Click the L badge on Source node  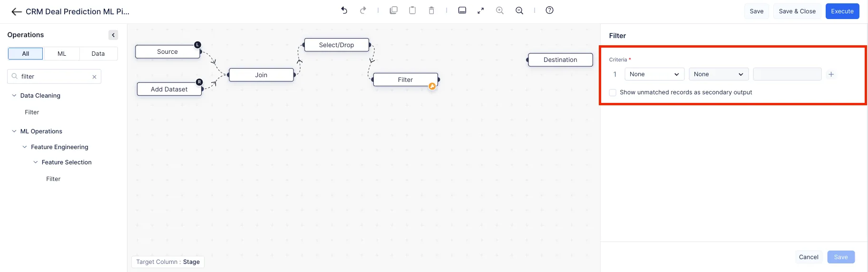[x=197, y=45]
